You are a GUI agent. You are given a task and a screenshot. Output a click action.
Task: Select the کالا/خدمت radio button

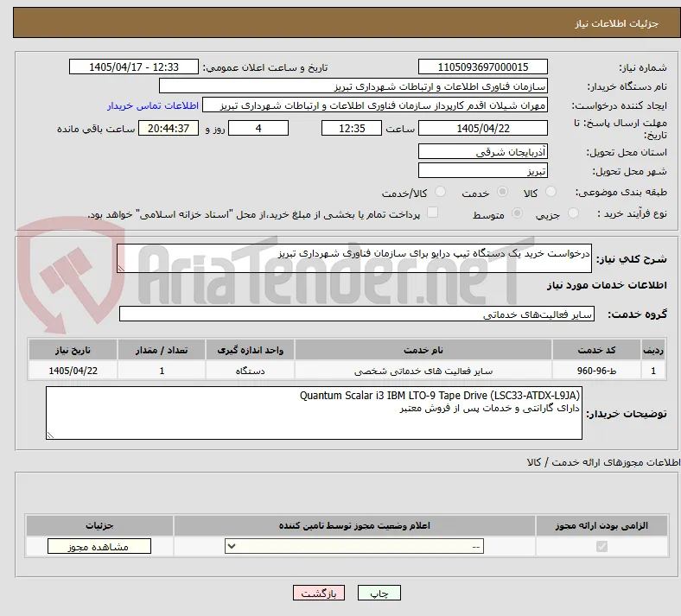pos(440,192)
